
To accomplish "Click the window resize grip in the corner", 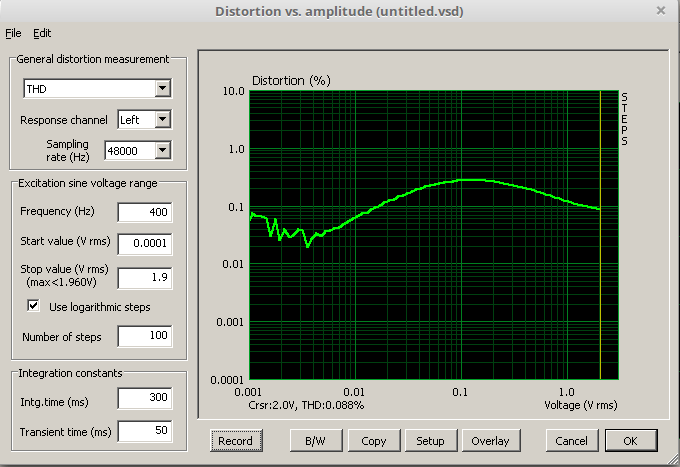I will (673, 460).
